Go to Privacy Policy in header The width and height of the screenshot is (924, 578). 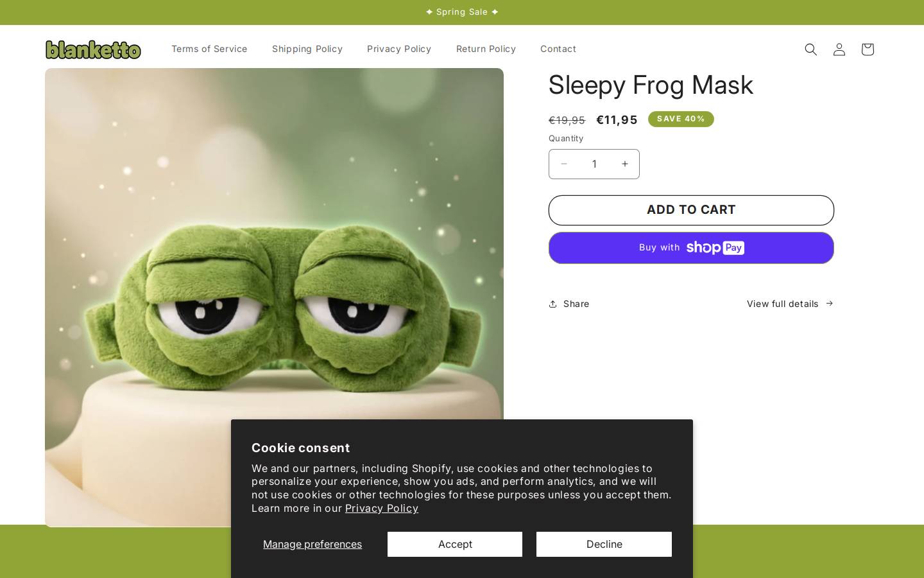coord(399,49)
